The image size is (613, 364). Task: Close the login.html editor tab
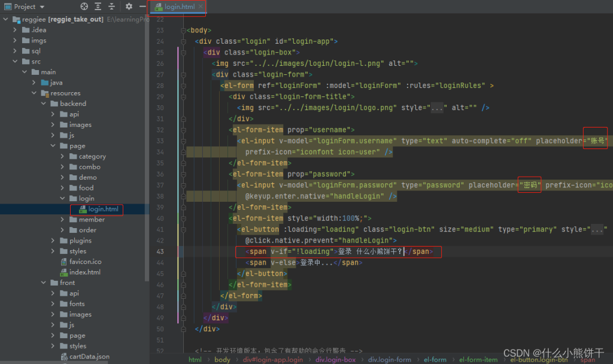pos(200,7)
